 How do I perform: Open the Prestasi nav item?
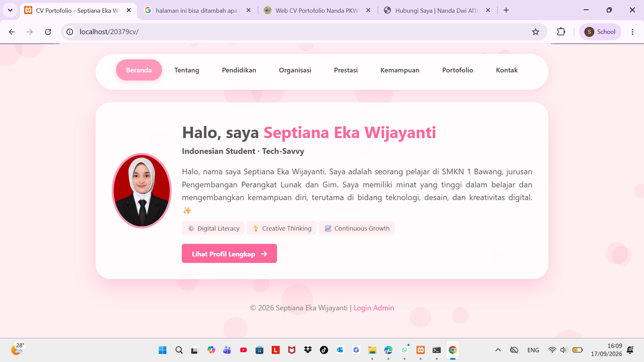(346, 70)
